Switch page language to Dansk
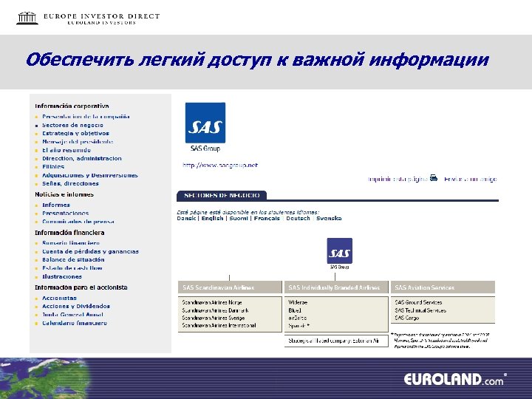532x399 pixels. 186,218
